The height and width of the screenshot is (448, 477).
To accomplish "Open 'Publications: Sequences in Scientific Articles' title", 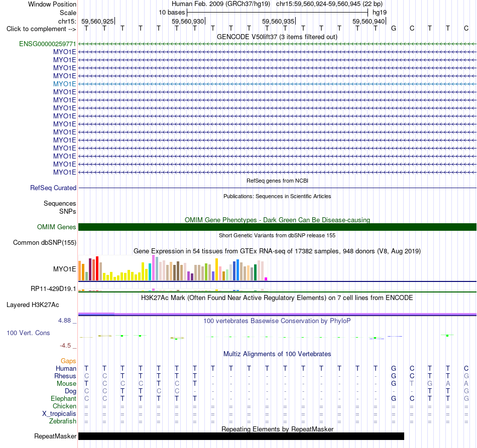I will (277, 196).
